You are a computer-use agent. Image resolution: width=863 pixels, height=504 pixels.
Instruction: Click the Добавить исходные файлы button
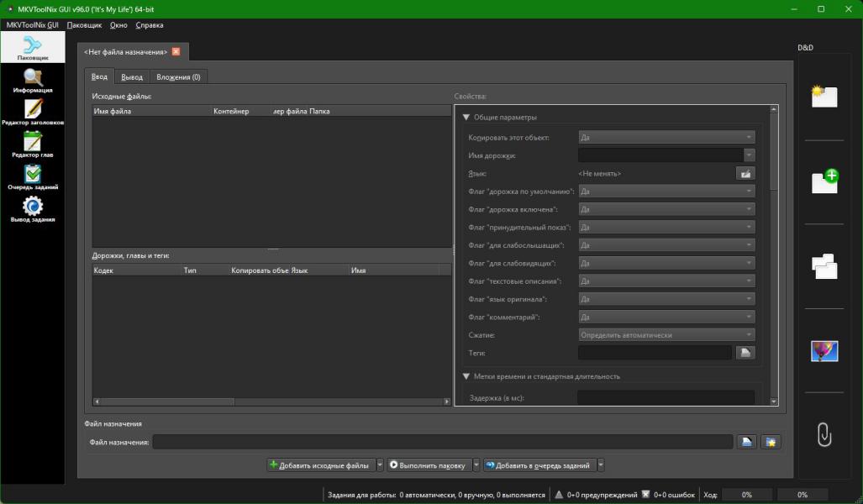pyautogui.click(x=320, y=465)
